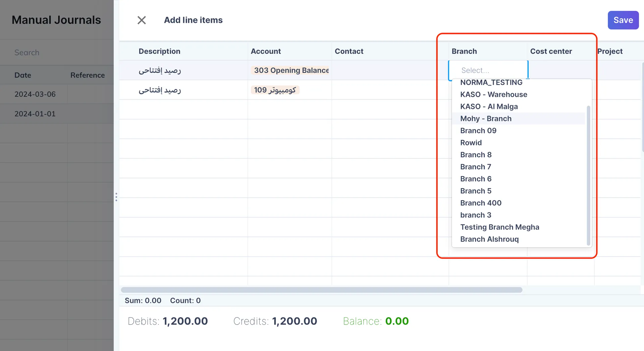Select the Mohy - Branch option

(x=486, y=119)
